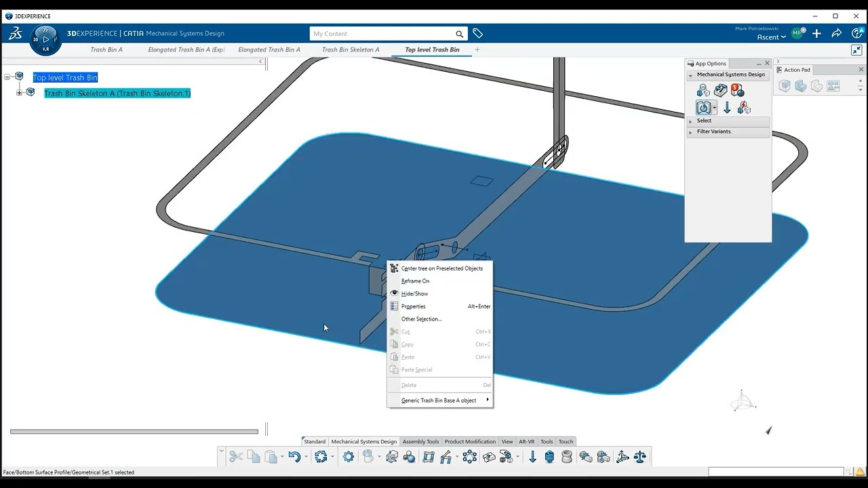Collapse the Top level Trash Bin tree node
The image size is (868, 488).
pyautogui.click(x=7, y=77)
